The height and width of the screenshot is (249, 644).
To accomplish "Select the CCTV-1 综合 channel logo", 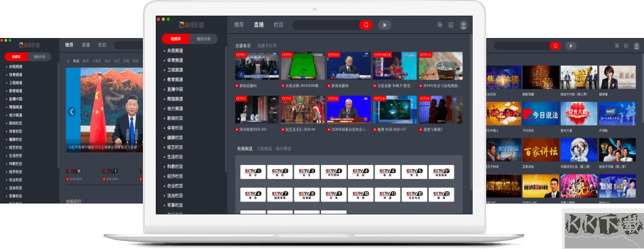I will point(253,172).
